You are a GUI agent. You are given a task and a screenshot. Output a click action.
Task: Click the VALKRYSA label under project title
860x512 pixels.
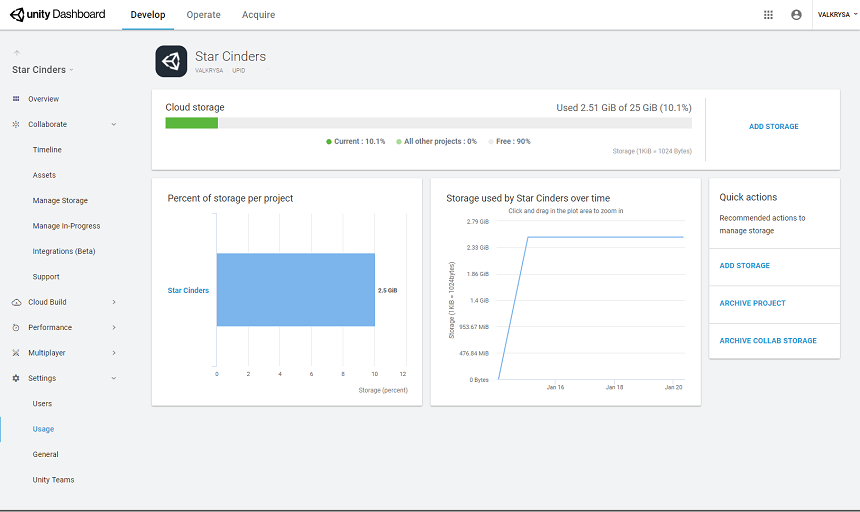(x=209, y=71)
